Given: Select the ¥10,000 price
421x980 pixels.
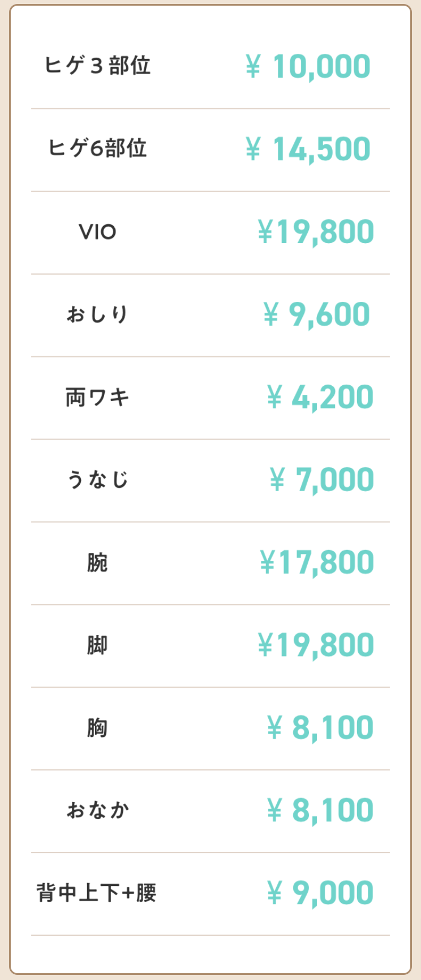Looking at the screenshot, I should tap(308, 66).
